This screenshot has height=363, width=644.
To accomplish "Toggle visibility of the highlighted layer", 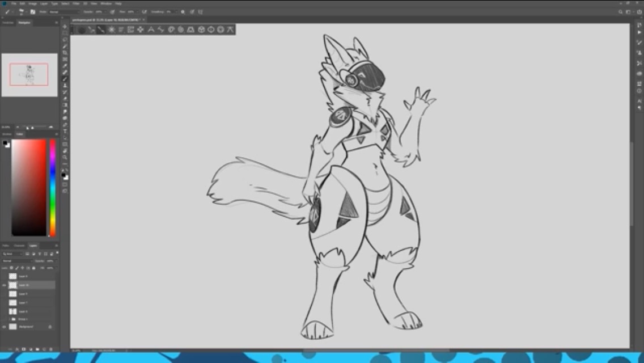I will pos(5,285).
